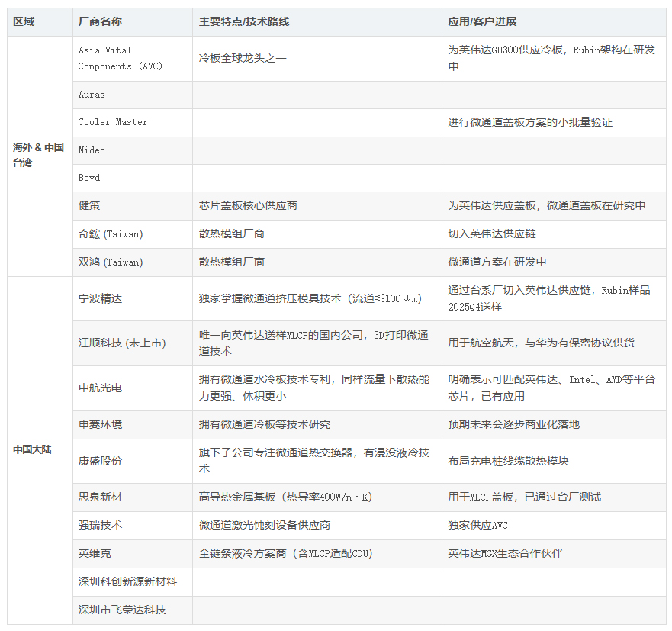Click the Asia Vital Components (AVC) cell
The height and width of the screenshot is (631, 672).
[x=121, y=59]
